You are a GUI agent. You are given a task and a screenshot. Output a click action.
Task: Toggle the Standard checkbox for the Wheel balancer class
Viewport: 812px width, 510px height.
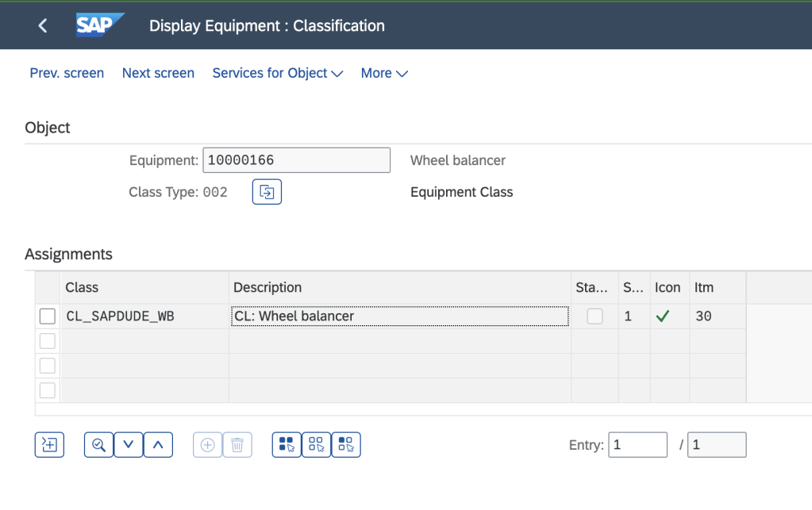pos(595,316)
